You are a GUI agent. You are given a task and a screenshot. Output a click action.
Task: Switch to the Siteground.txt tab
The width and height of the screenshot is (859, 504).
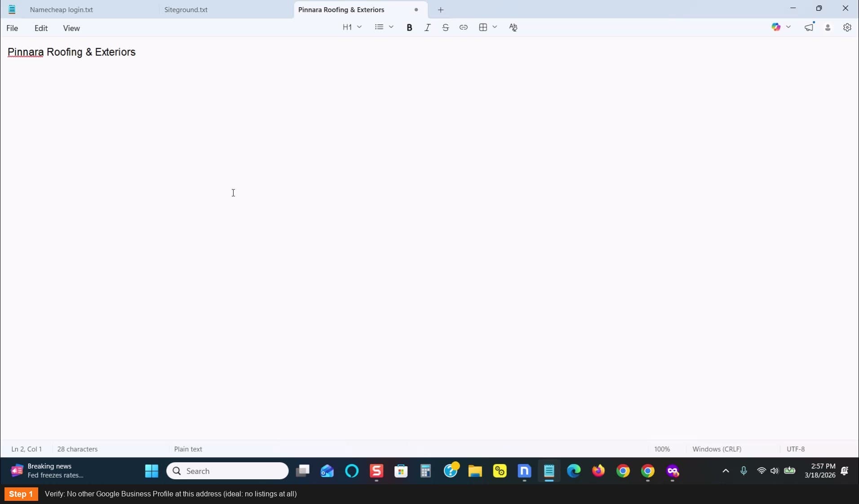pyautogui.click(x=186, y=9)
